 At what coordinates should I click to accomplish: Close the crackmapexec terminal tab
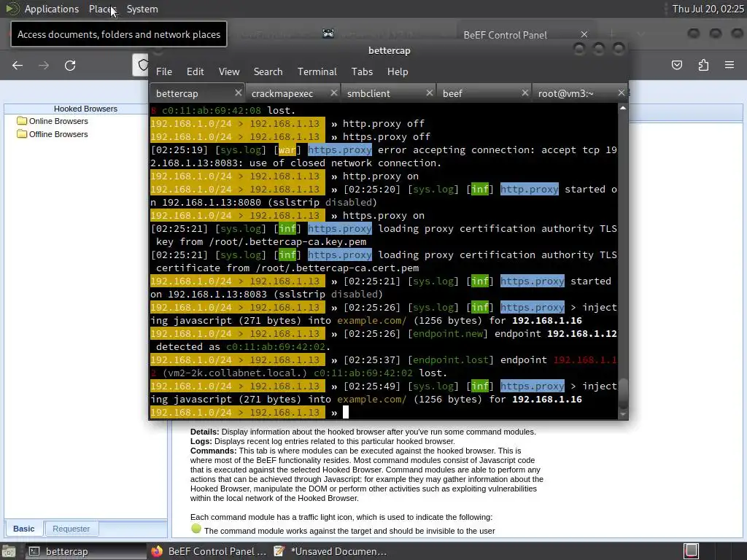click(334, 93)
